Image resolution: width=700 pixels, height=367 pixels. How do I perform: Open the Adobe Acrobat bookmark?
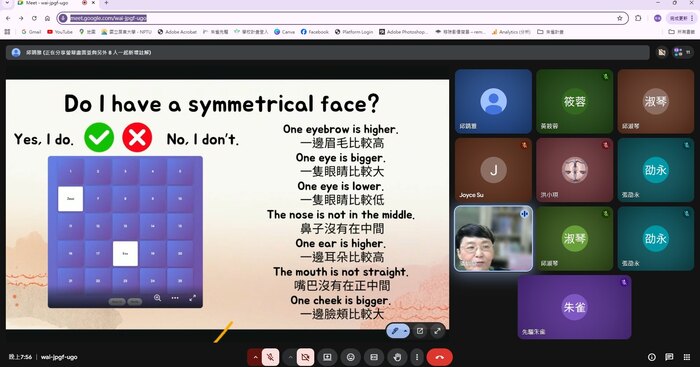tap(177, 32)
